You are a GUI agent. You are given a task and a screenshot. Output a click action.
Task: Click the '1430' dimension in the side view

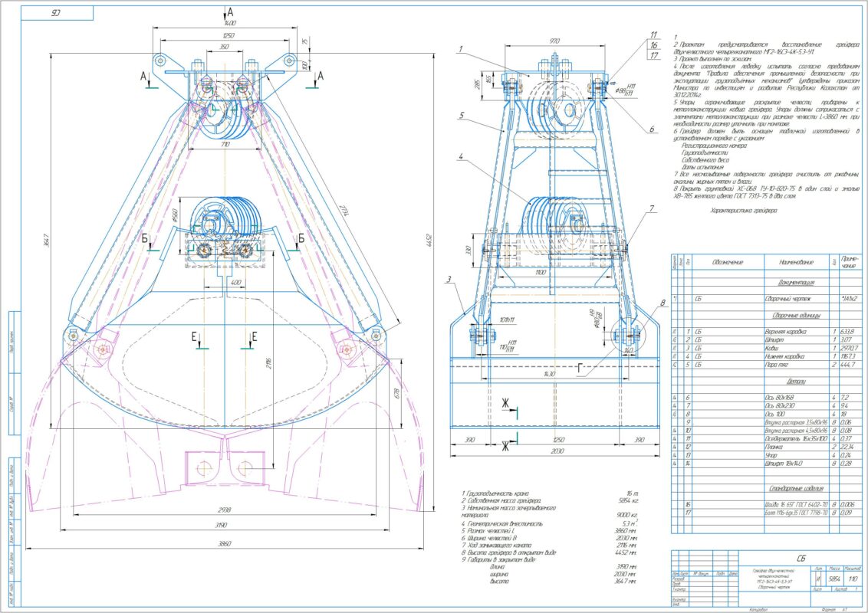[548, 374]
